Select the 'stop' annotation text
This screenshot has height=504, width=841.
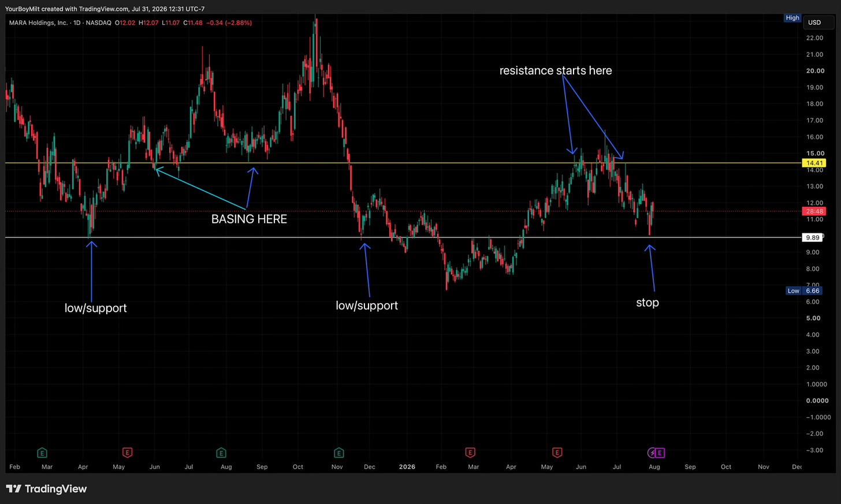[x=648, y=303]
